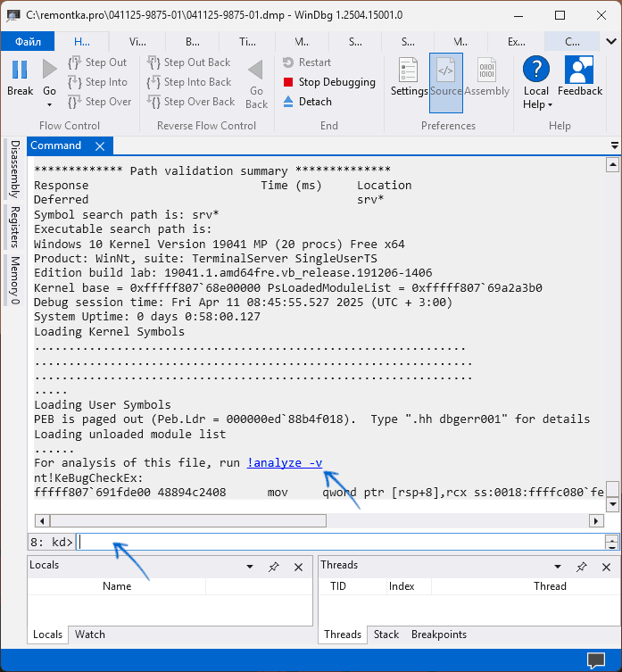Click Step Over Back
The height and width of the screenshot is (672, 622).
tap(191, 102)
